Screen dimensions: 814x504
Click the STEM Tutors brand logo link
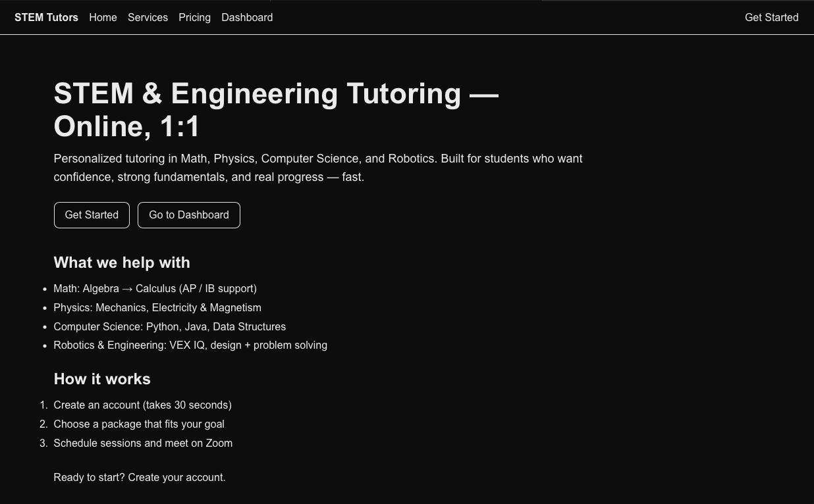pyautogui.click(x=46, y=18)
